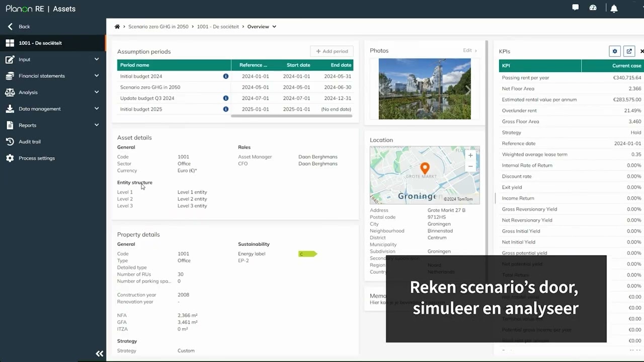Click the Back arrow icon
Viewport: 644px width, 362px height.
(10, 27)
